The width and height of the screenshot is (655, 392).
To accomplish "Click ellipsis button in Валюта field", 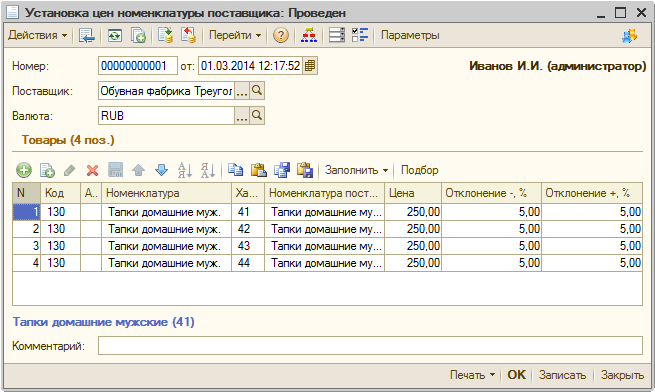I will pyautogui.click(x=242, y=116).
